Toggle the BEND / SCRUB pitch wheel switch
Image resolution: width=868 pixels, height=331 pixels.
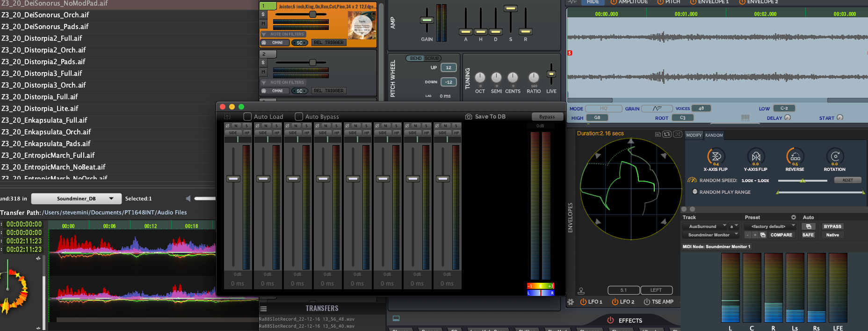(423, 59)
